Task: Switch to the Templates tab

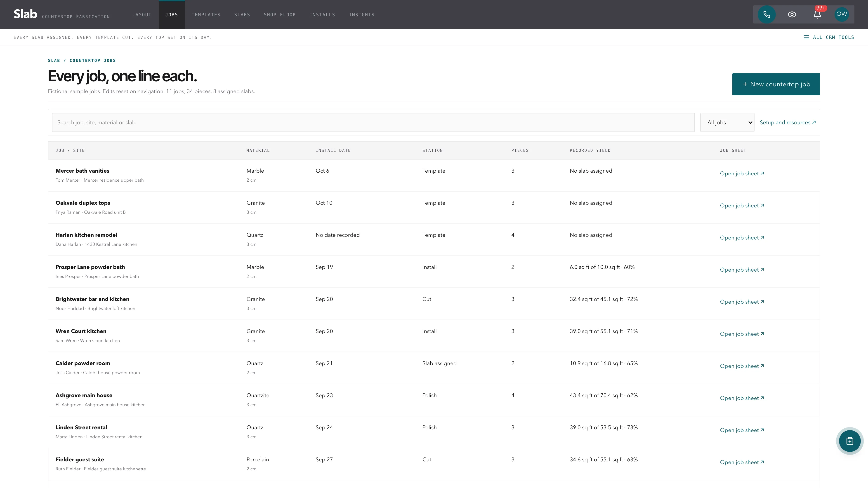Action: point(206,14)
